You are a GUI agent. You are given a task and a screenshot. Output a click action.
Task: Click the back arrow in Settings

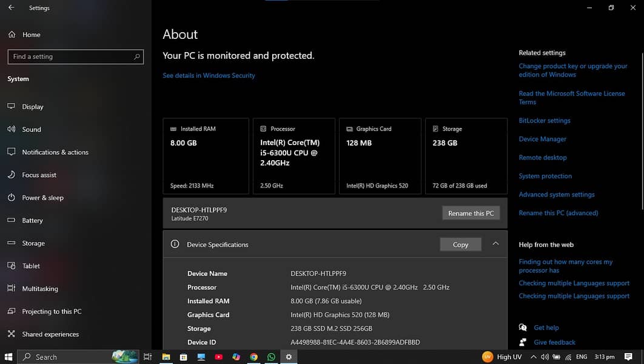coord(11,8)
